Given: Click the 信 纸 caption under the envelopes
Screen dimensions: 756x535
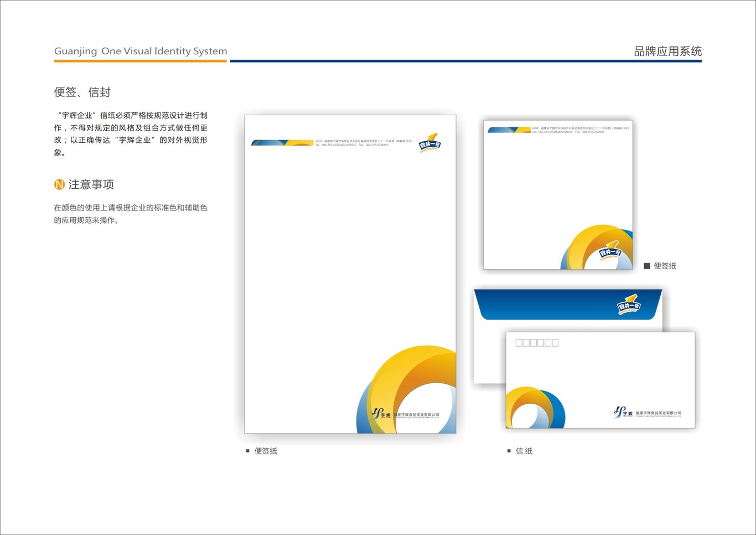Looking at the screenshot, I should 524,451.
